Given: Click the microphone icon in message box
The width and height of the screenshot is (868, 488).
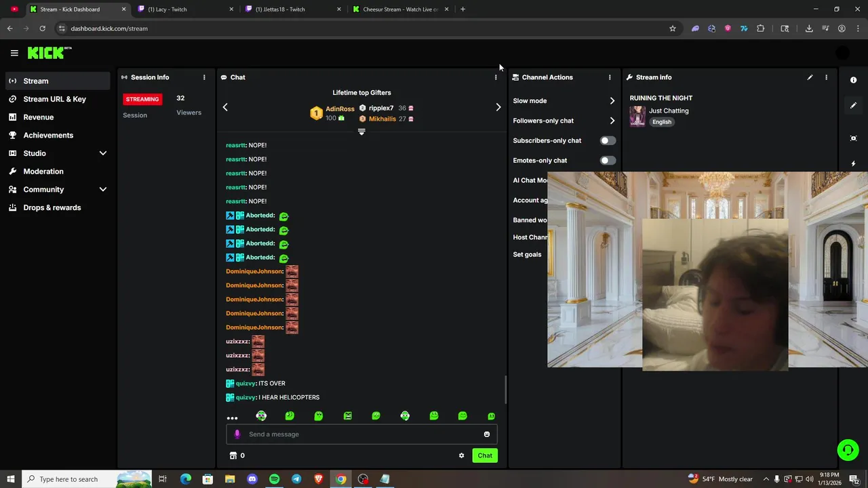Looking at the screenshot, I should tap(237, 434).
